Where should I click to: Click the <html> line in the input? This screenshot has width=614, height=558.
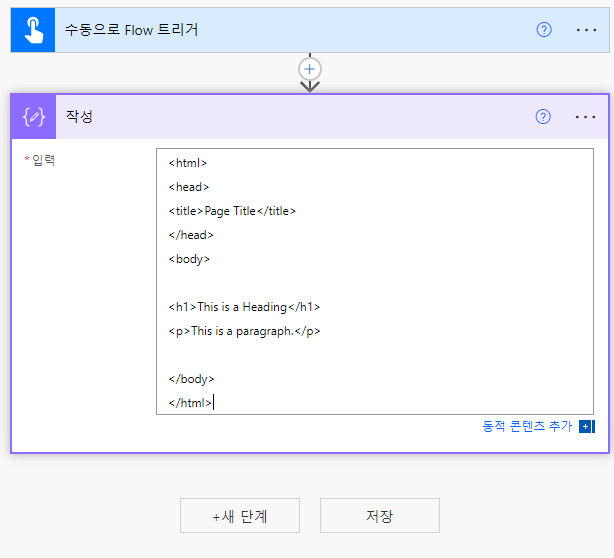pos(188,163)
